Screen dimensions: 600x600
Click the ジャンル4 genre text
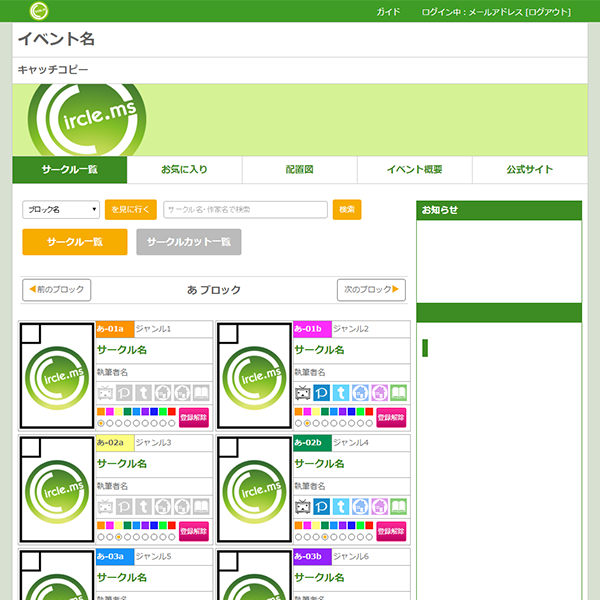pos(351,443)
